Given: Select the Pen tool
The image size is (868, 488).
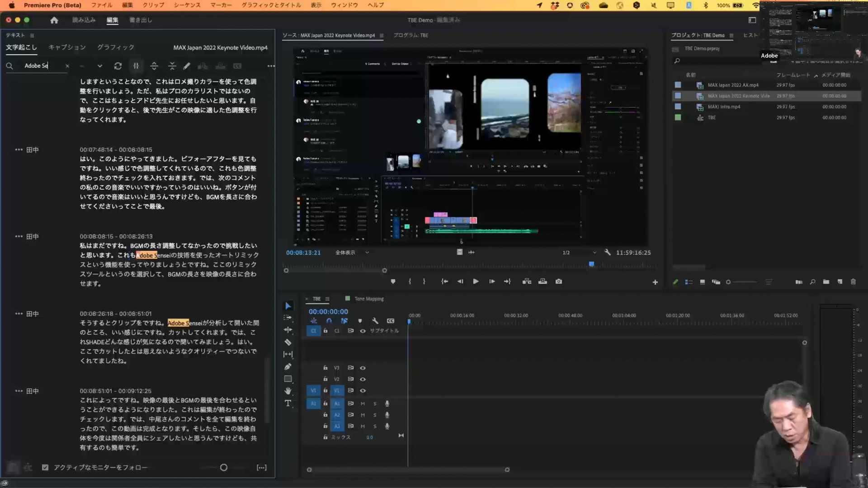Looking at the screenshot, I should 288,366.
